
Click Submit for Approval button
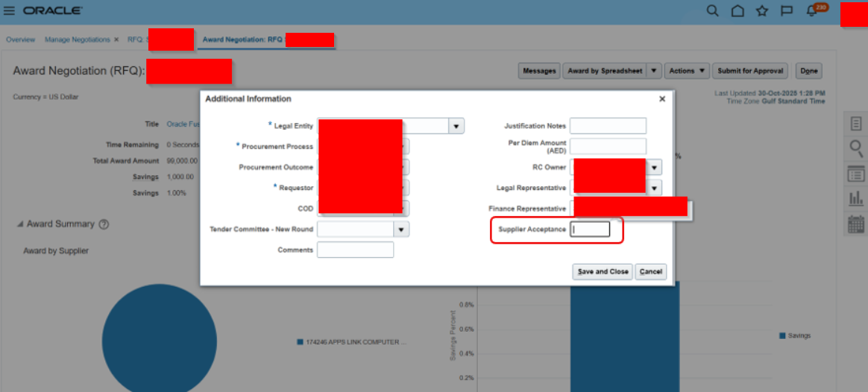[x=749, y=71]
